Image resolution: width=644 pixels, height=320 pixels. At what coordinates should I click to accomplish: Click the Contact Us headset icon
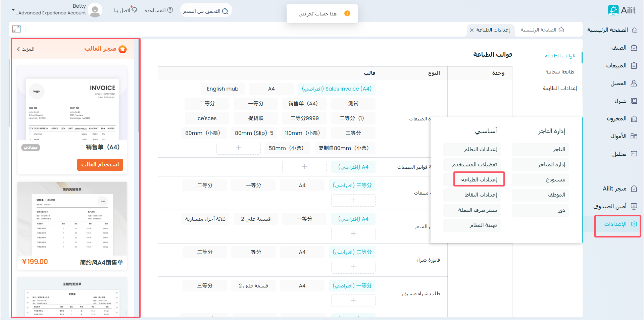coord(135,10)
